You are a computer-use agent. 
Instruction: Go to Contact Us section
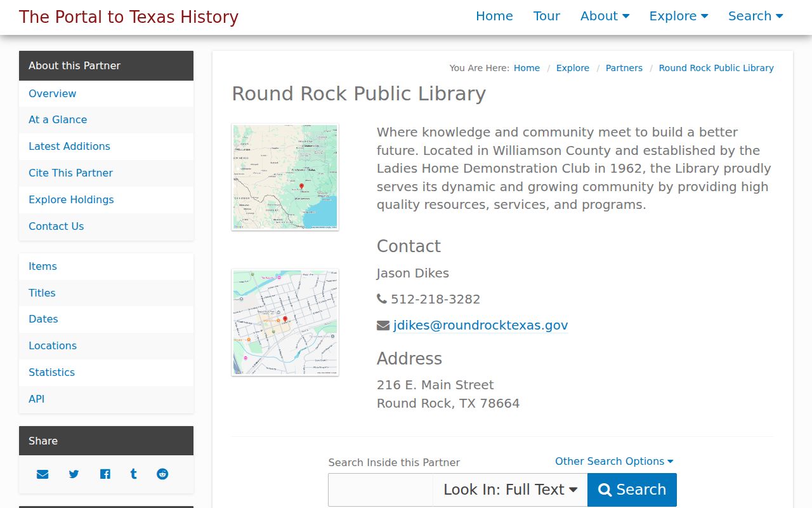(x=106, y=227)
